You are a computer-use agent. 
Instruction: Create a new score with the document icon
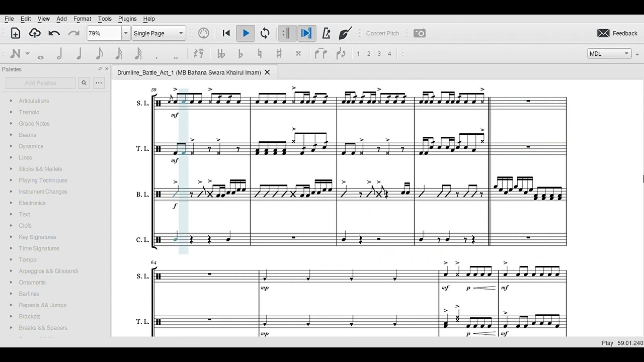15,33
